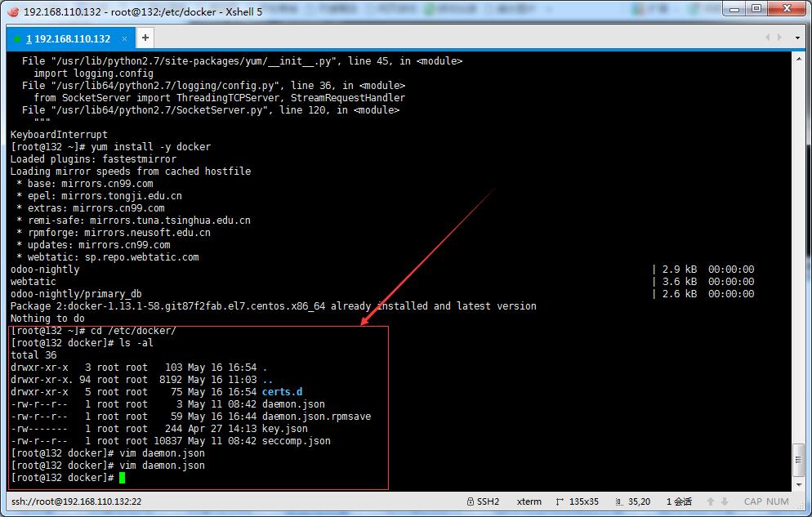Image resolution: width=812 pixels, height=517 pixels.
Task: Click the NUM indicator in status bar
Action: coord(778,501)
